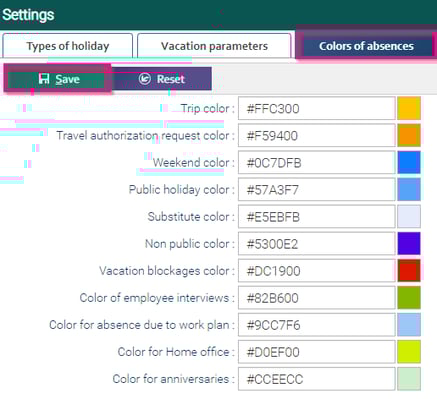The width and height of the screenshot is (437, 399).
Task: Open the Public holiday color swatch
Action: 409,189
